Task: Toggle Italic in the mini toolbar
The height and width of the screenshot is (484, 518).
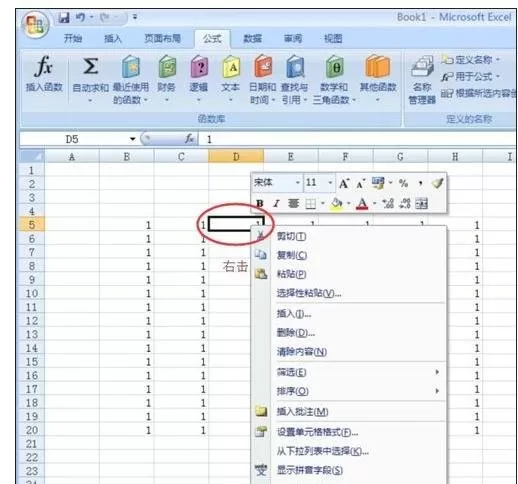Action: (276, 203)
